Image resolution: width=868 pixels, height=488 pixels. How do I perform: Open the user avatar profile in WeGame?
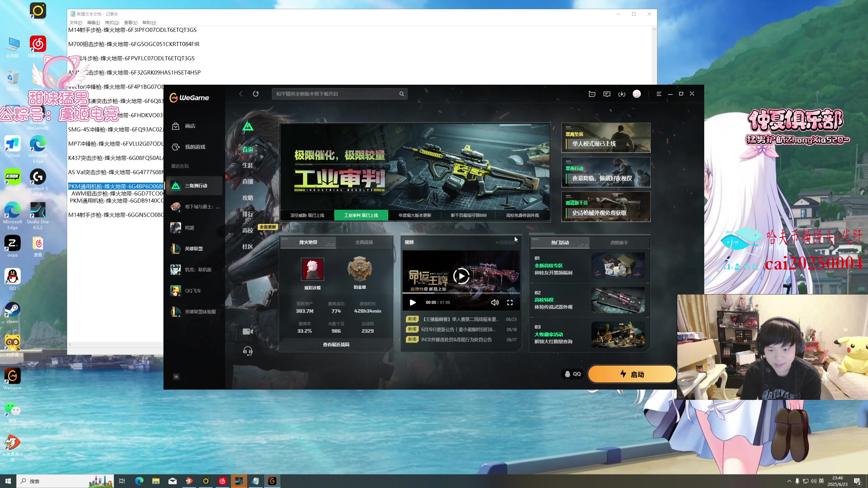point(637,94)
